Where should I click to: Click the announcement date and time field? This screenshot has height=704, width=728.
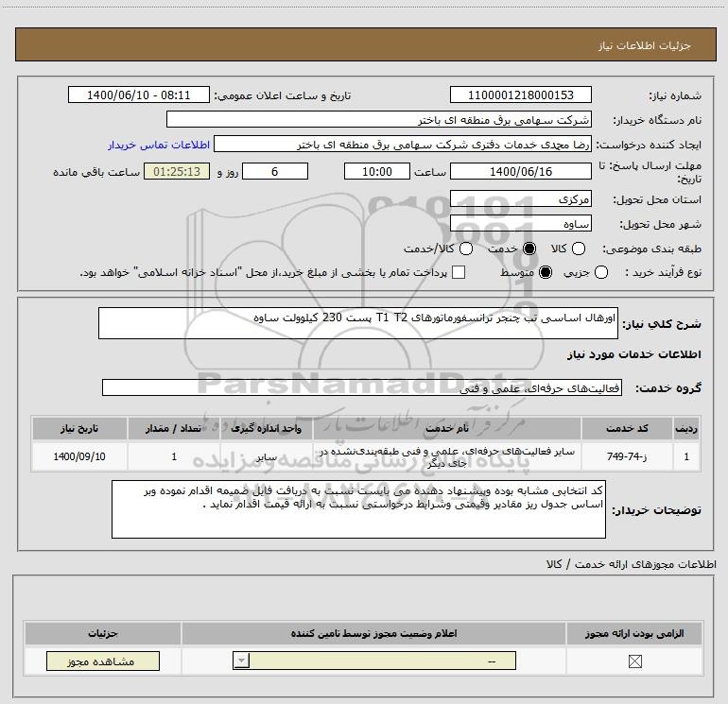pyautogui.click(x=139, y=94)
